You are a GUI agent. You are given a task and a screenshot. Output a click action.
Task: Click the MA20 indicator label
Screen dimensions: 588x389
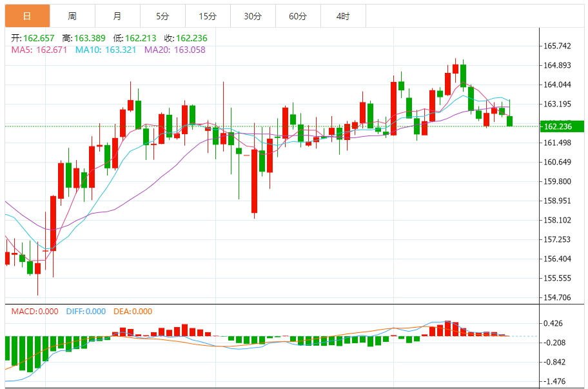tap(175, 50)
